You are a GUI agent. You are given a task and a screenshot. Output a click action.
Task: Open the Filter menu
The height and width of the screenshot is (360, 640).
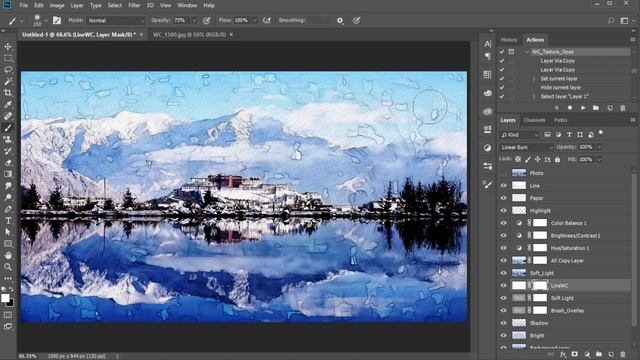(x=134, y=5)
